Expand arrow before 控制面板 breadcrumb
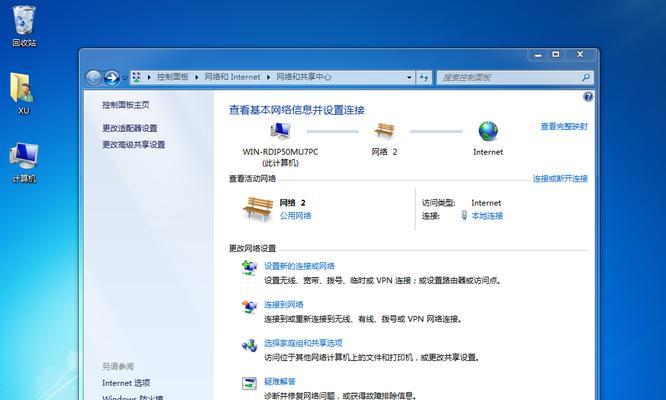This screenshot has width=666, height=400. tap(149, 77)
